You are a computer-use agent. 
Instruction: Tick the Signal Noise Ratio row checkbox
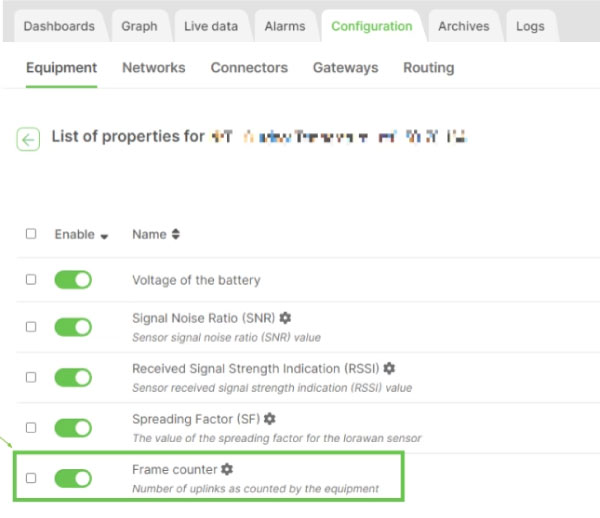pyautogui.click(x=31, y=327)
